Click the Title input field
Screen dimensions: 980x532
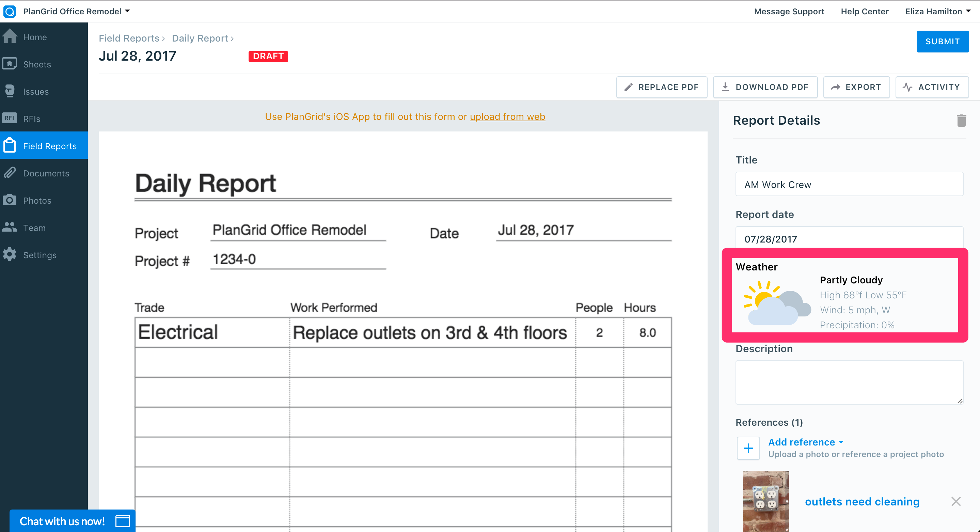[849, 184]
